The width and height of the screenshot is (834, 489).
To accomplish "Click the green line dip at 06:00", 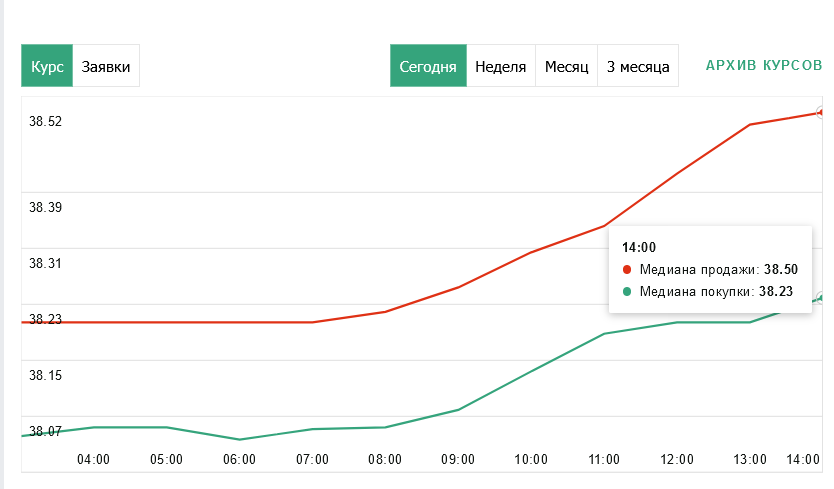I will pos(239,439).
